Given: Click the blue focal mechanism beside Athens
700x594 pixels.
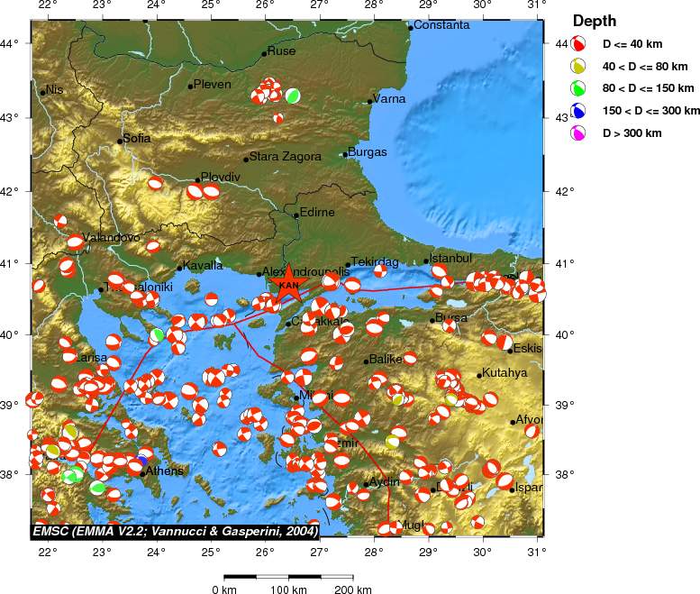Looking at the screenshot, I should pos(141,461).
